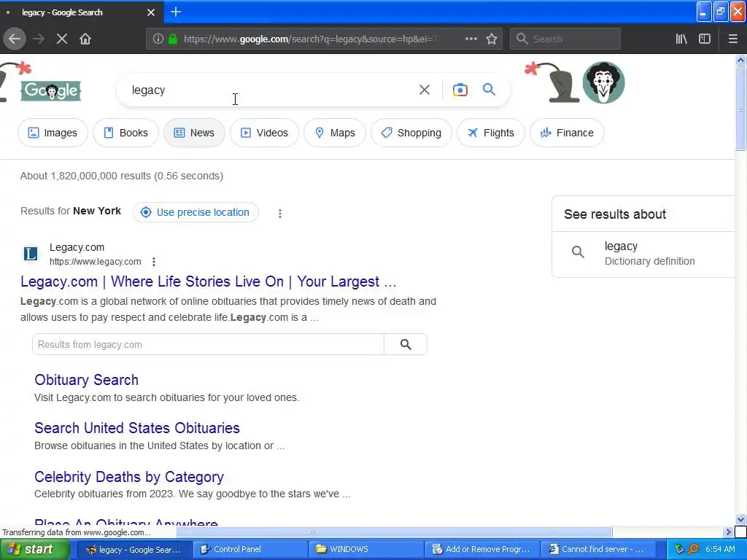Stop loading the page with the X button
This screenshot has height=560, width=747.
[61, 39]
